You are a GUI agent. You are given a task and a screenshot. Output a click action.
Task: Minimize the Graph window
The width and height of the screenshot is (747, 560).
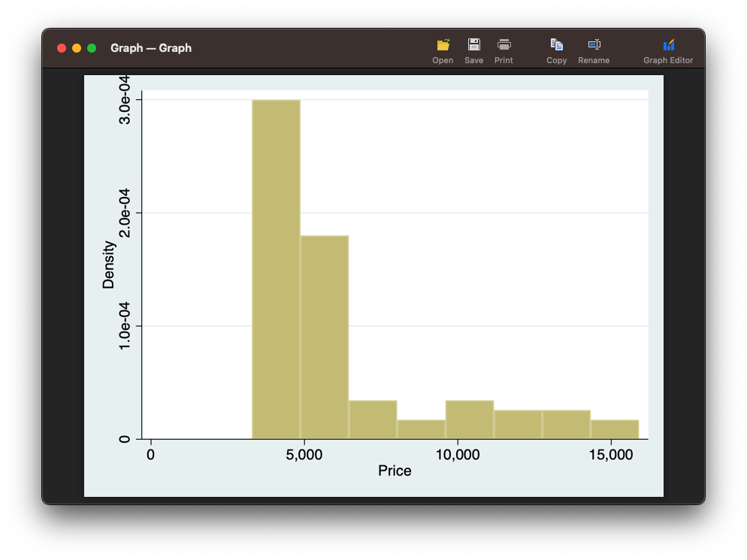pyautogui.click(x=77, y=48)
